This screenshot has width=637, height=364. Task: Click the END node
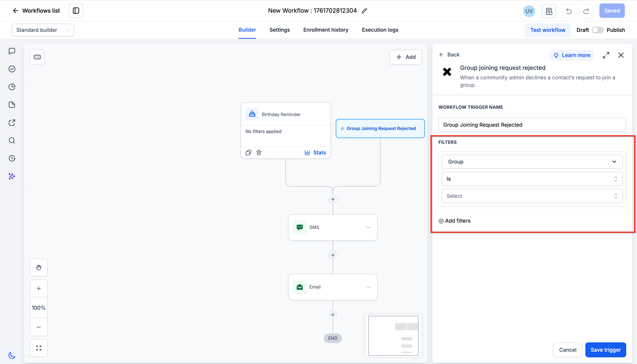pyautogui.click(x=333, y=338)
